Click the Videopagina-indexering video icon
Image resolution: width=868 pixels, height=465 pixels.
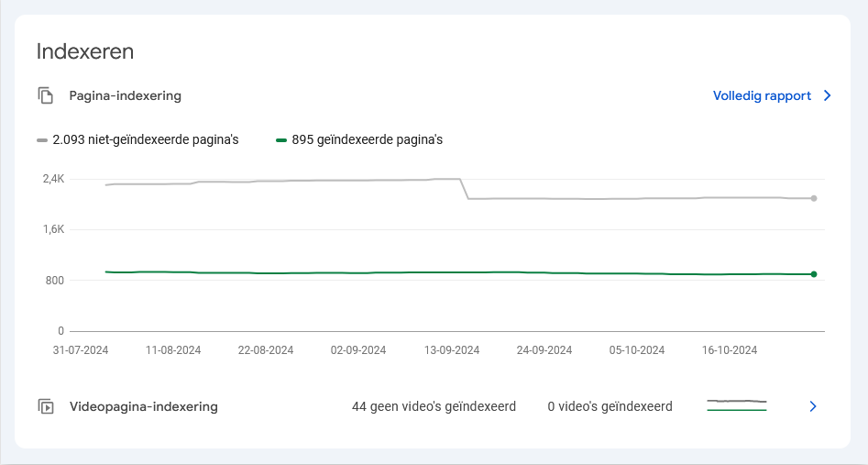pos(46,406)
